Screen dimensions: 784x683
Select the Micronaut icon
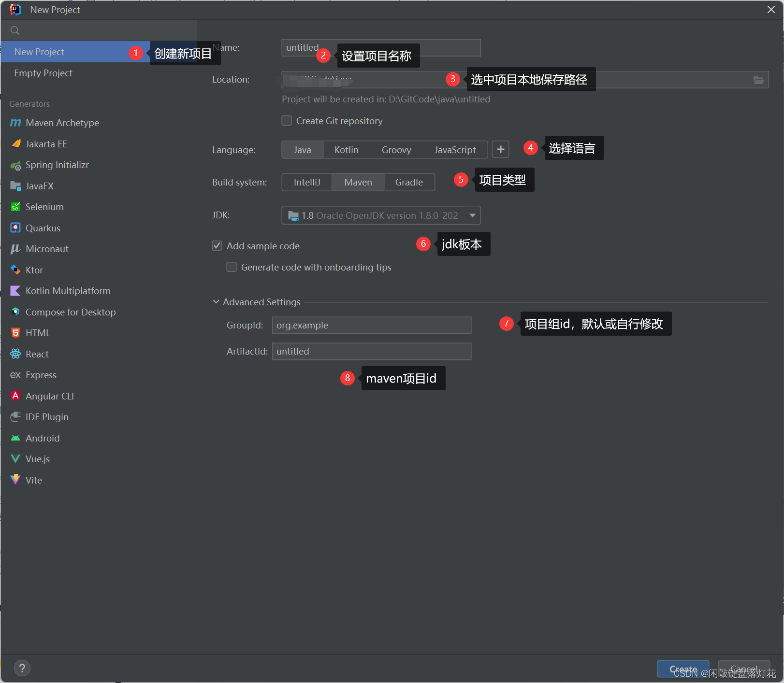tap(15, 249)
